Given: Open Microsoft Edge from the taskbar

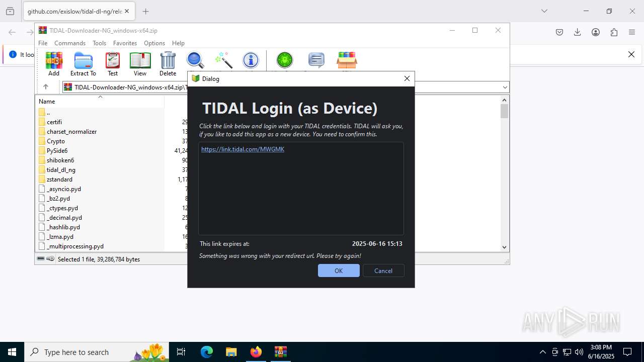Looking at the screenshot, I should [207, 352].
